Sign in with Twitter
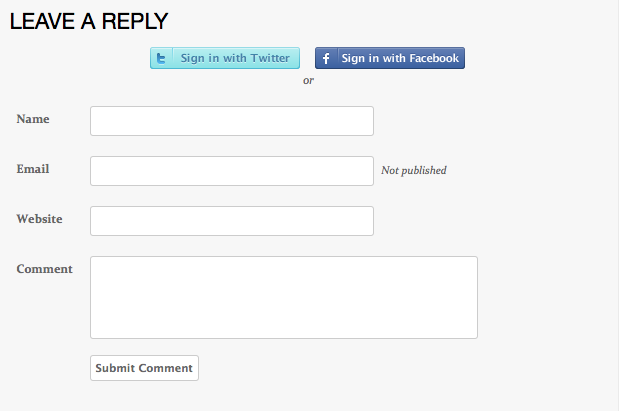Image resolution: width=619 pixels, height=411 pixels. tap(225, 58)
